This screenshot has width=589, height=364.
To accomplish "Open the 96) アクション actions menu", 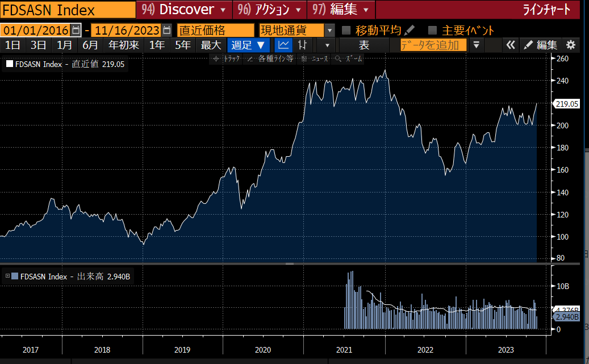I will click(x=269, y=10).
